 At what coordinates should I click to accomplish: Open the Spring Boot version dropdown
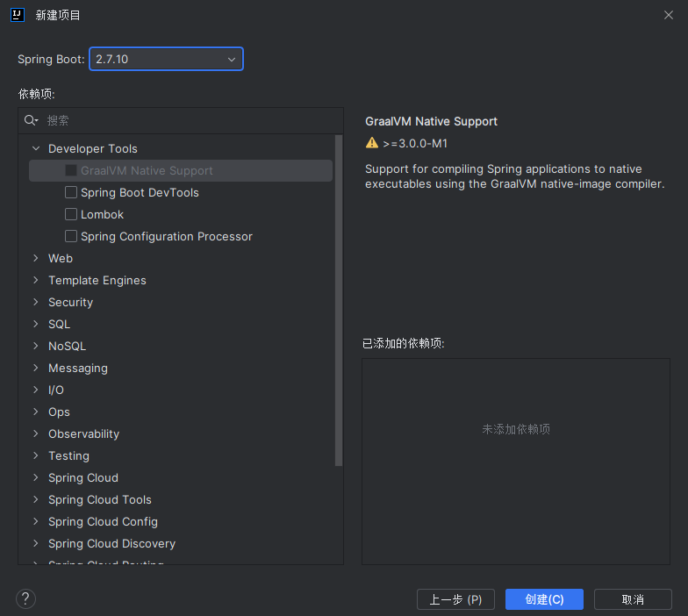[x=167, y=59]
